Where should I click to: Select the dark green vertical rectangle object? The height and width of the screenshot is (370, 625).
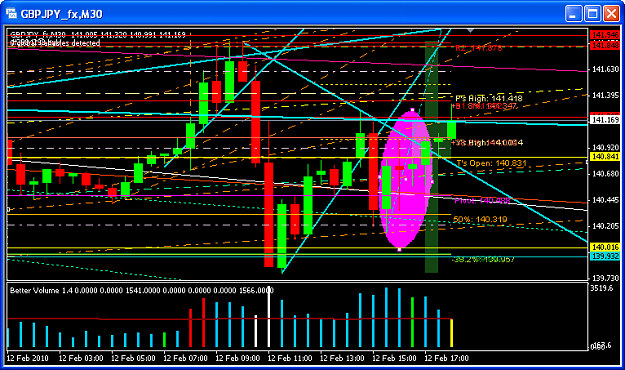tap(431, 157)
